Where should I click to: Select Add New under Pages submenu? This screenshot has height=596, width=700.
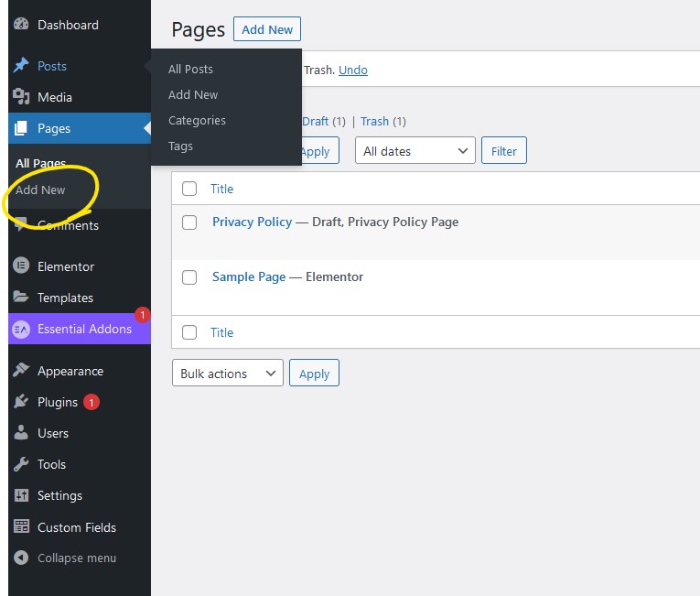pos(40,190)
